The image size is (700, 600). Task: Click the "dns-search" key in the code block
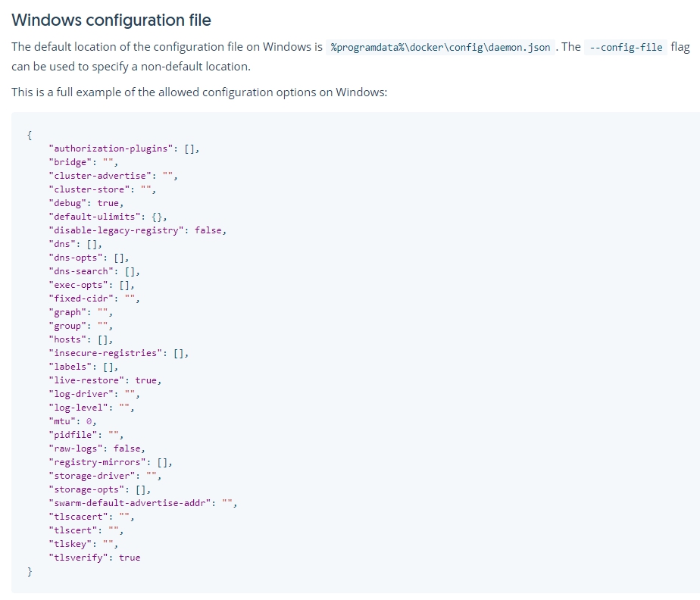tap(80, 271)
